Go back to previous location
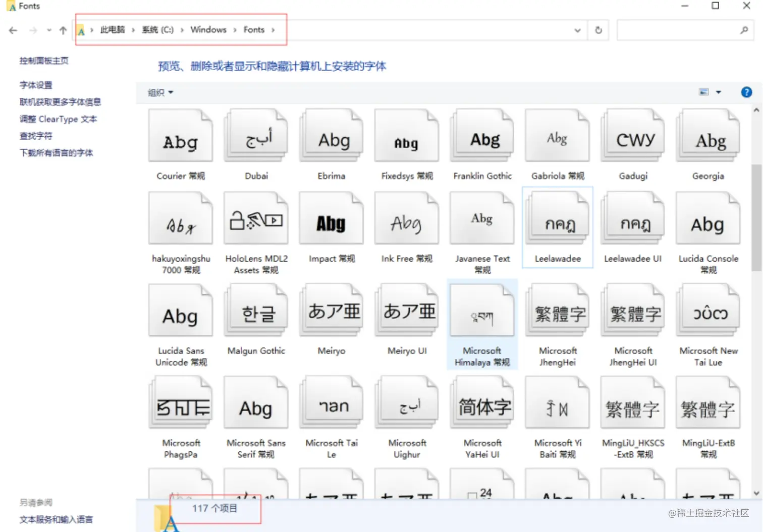This screenshot has height=532, width=763. tap(13, 30)
